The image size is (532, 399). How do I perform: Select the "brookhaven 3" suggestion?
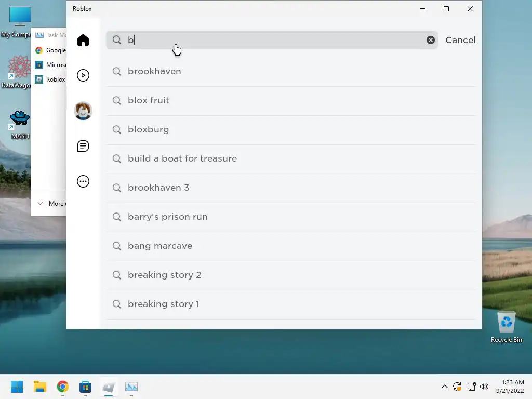[291, 188]
